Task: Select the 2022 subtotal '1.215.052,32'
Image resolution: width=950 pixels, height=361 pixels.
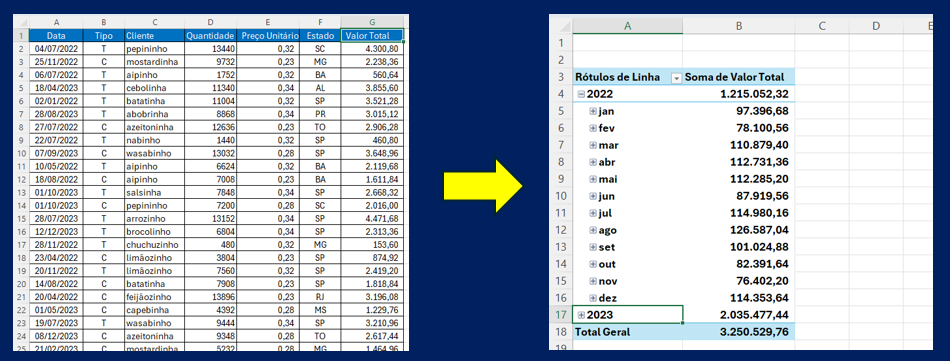Action: pos(739,94)
